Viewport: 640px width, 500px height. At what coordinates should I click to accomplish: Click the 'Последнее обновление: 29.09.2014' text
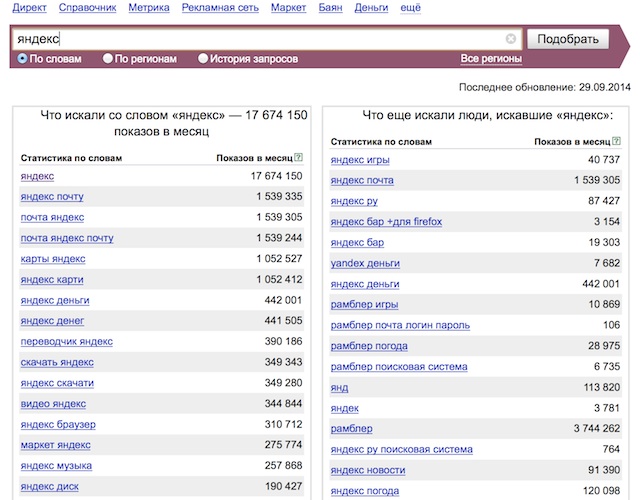(x=544, y=87)
